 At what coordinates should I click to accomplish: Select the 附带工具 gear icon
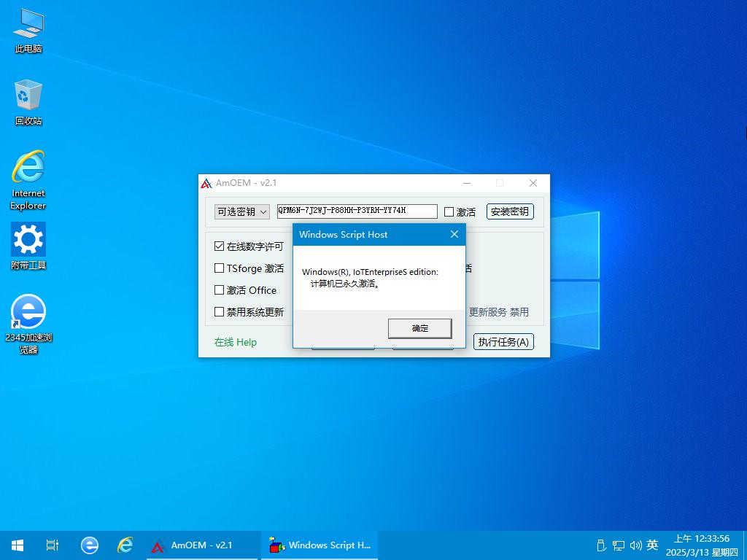tap(28, 246)
